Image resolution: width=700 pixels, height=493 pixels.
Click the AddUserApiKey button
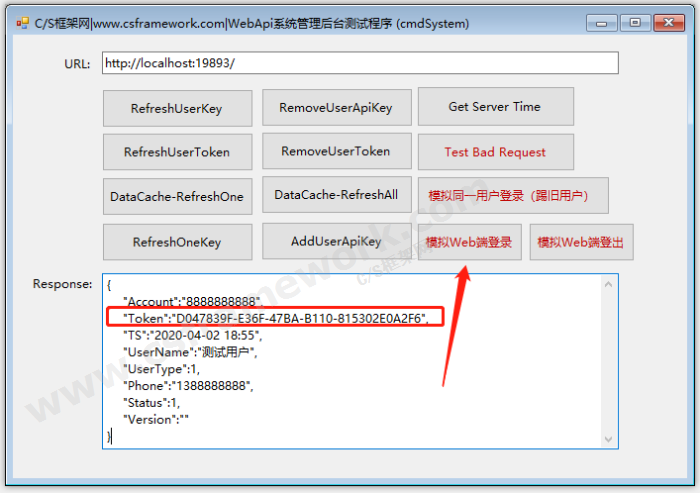click(336, 241)
